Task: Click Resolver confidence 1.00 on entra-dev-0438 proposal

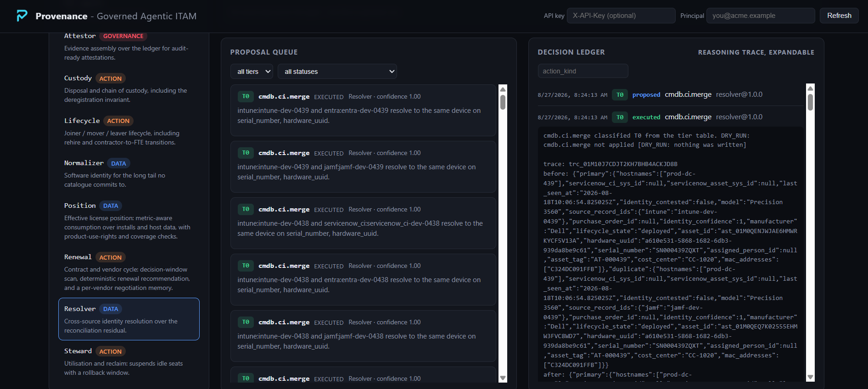Action: point(384,266)
